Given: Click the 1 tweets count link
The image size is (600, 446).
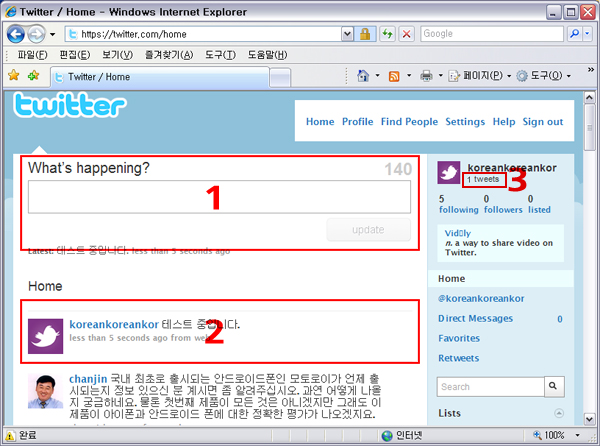Looking at the screenshot, I should [483, 179].
